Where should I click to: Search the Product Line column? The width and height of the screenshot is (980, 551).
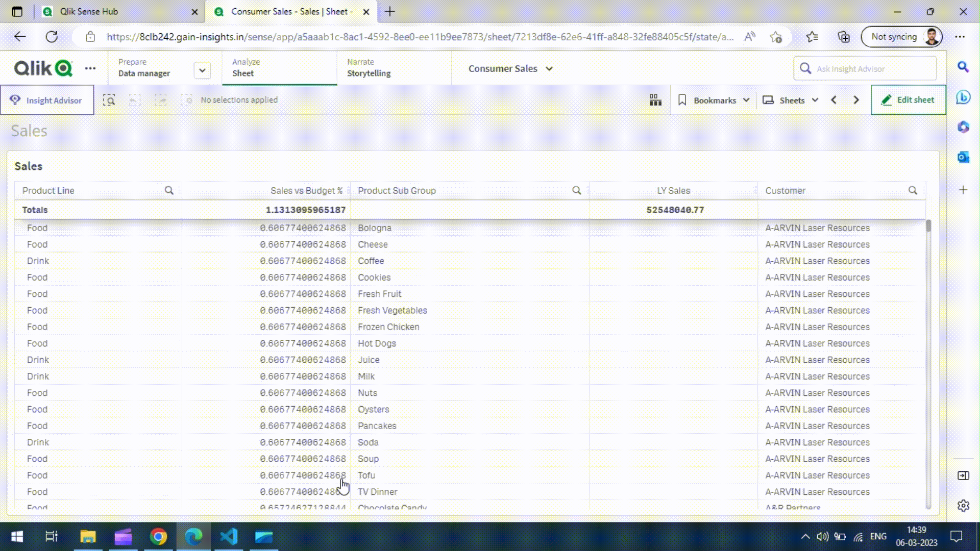tap(169, 190)
